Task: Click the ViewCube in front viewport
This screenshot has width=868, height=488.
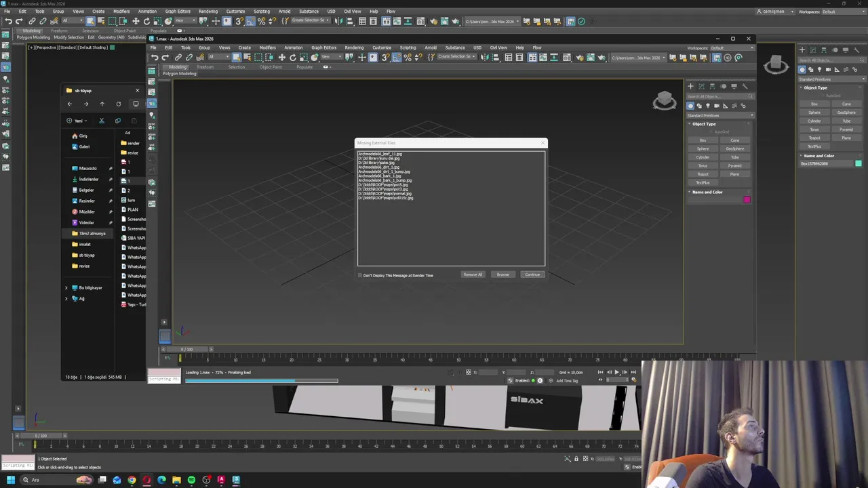Action: click(665, 101)
